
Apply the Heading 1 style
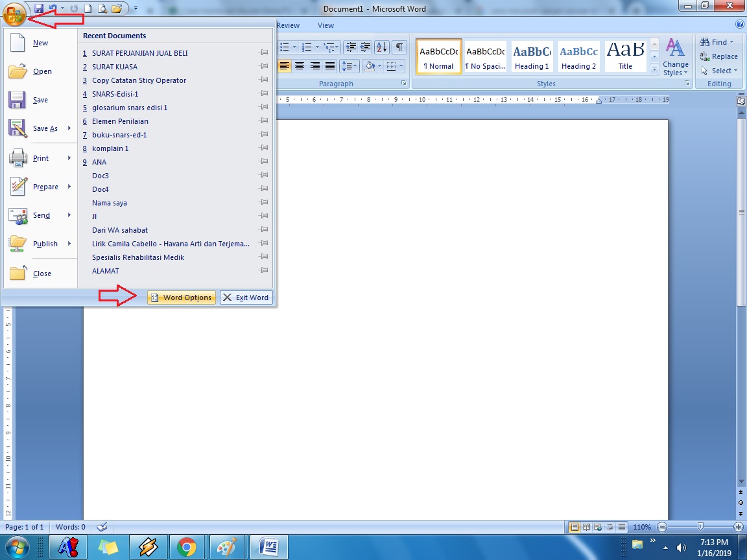(532, 56)
